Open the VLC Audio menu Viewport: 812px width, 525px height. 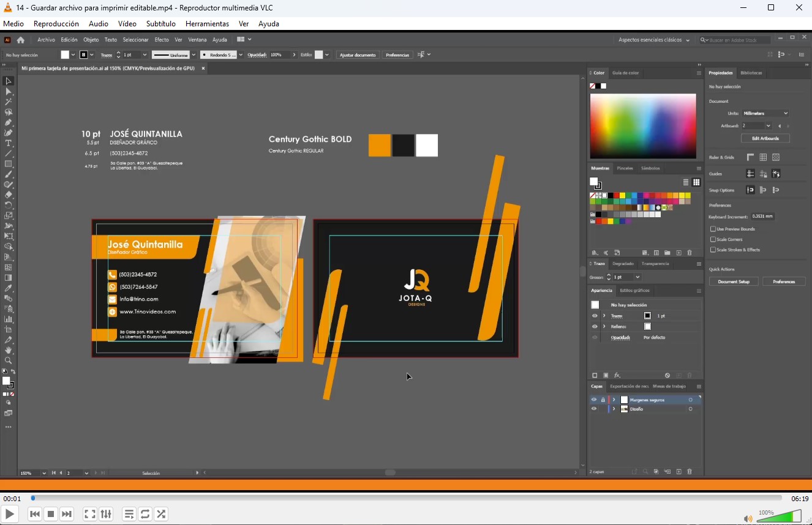point(99,24)
